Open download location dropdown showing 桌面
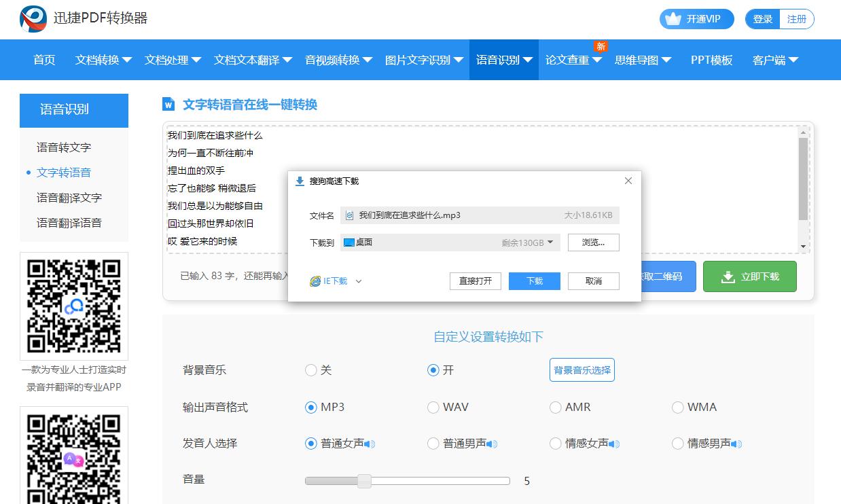Viewport: 841px width, 504px height. click(550, 242)
